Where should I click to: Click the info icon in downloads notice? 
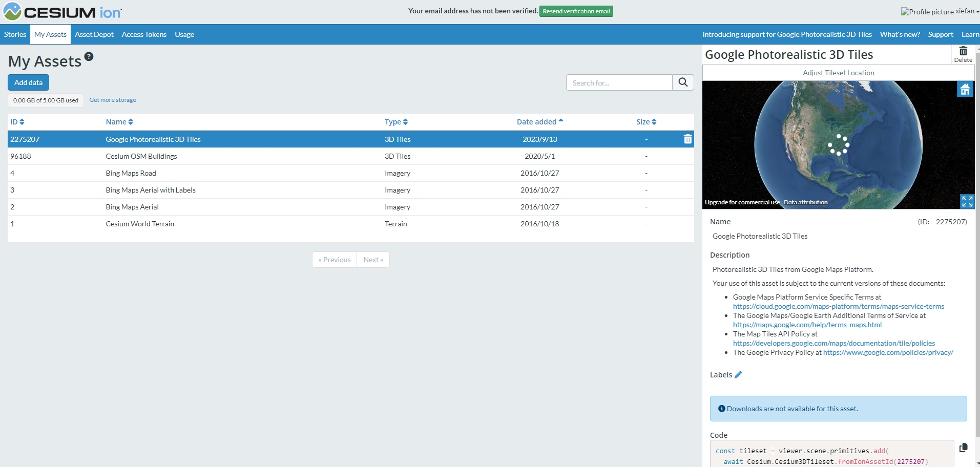[x=721, y=409]
